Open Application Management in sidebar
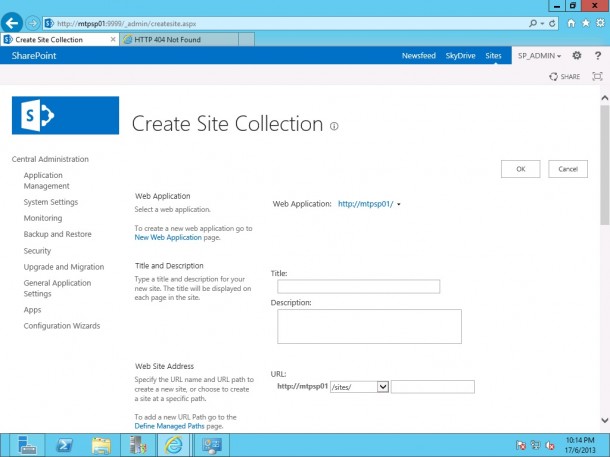The image size is (610, 457). (47, 180)
